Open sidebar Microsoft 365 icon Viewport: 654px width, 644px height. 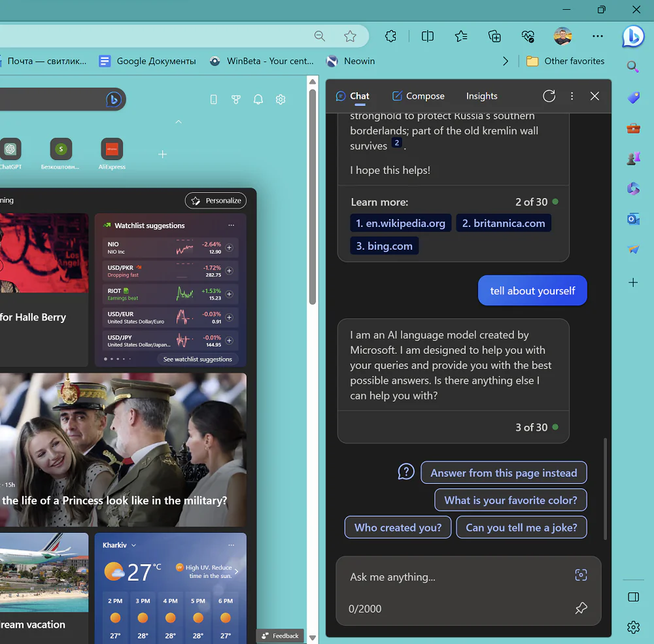pos(633,188)
